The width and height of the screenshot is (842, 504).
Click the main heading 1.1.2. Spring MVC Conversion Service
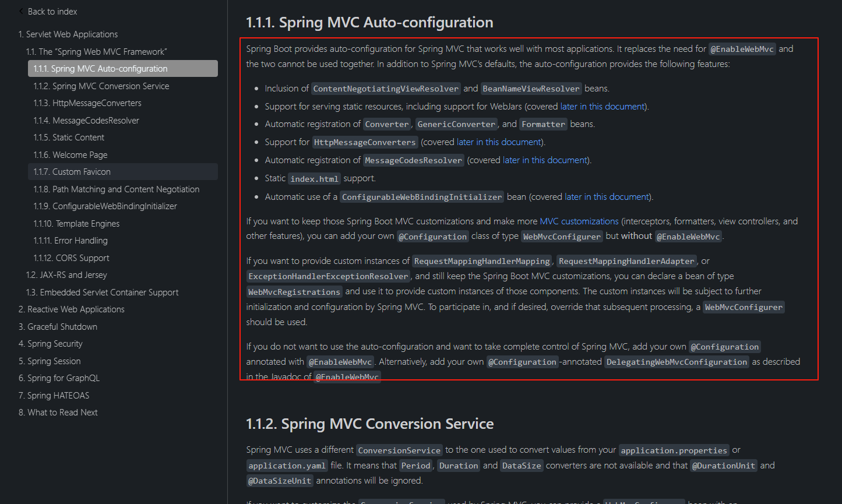(370, 424)
